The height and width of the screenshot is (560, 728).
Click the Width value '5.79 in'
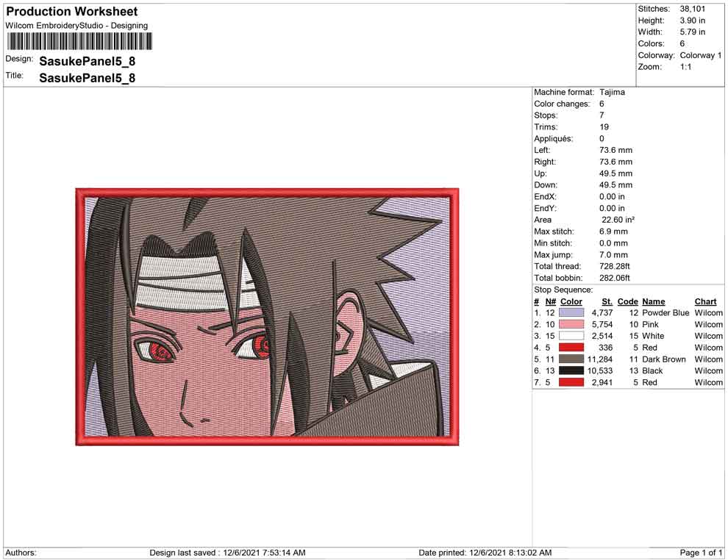click(x=692, y=32)
